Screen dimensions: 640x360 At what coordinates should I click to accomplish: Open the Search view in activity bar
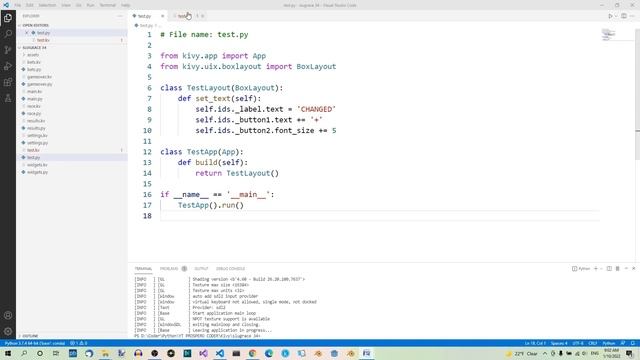[8, 34]
